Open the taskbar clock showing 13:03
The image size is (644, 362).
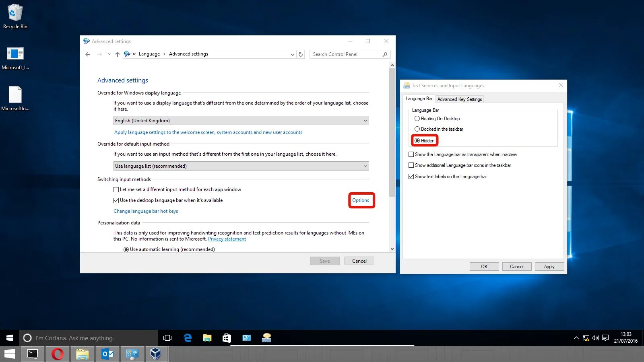click(626, 338)
